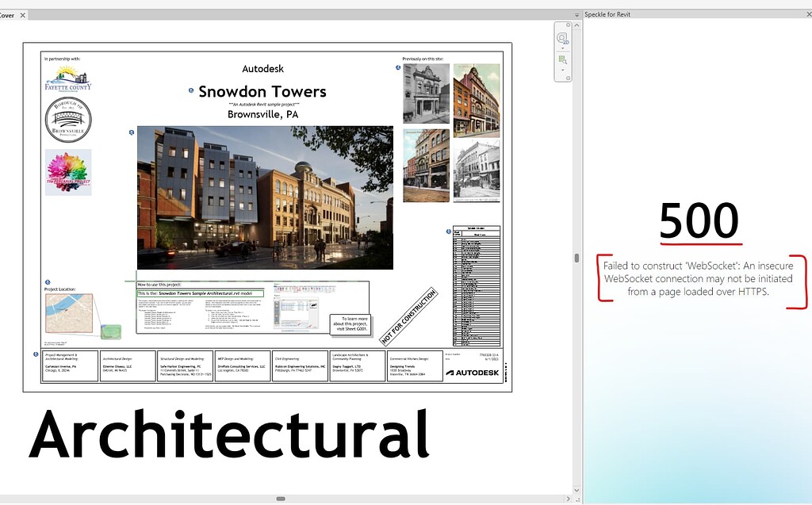Viewport: 812px width, 505px height.
Task: Click the Zoom in Region tool icon
Action: point(562,60)
